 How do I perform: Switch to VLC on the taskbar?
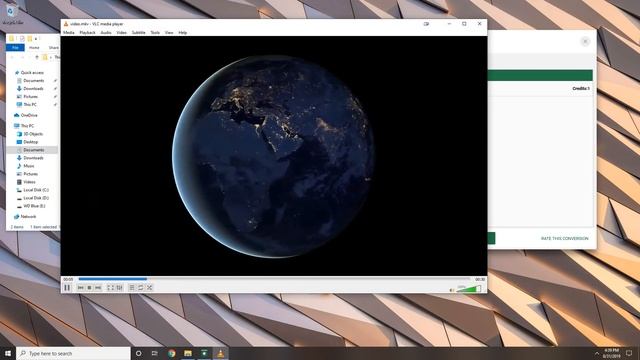pos(220,353)
